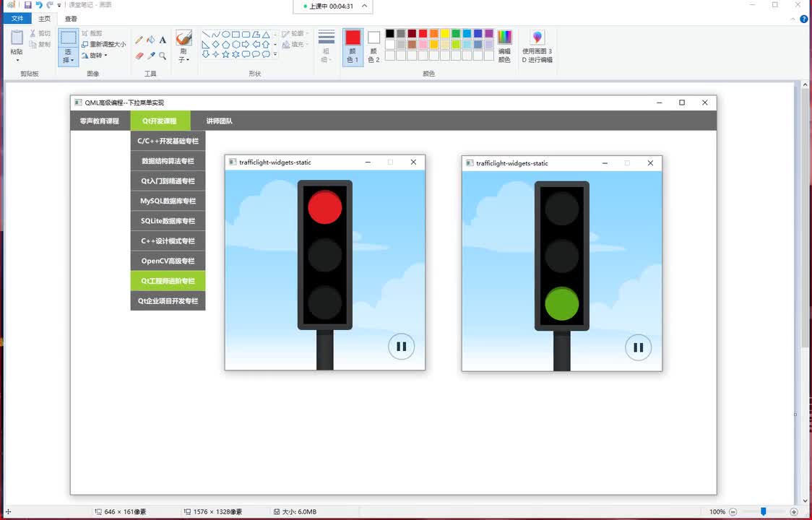This screenshot has width=812, height=520.
Task: Click zoom in plus button in status bar
Action: click(x=794, y=512)
